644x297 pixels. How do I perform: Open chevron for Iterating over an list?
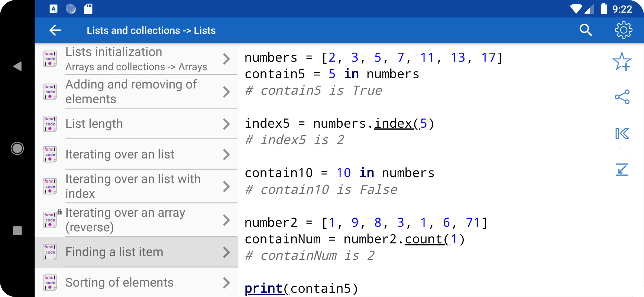[x=226, y=154]
